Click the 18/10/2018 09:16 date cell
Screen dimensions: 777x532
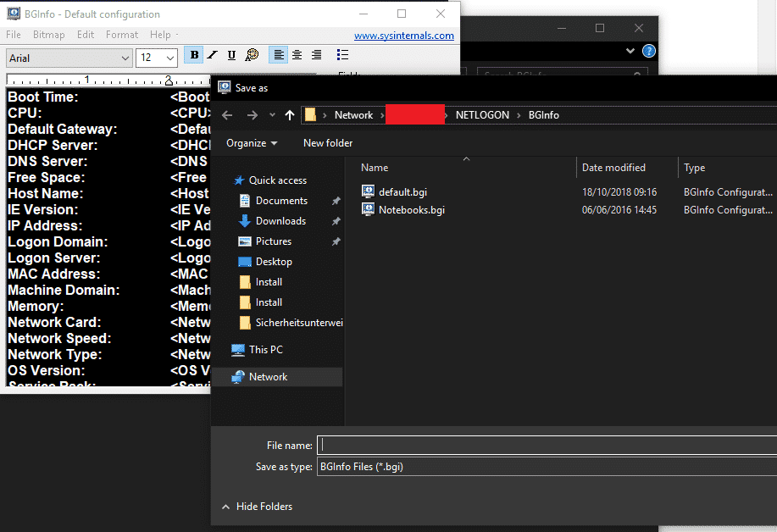pos(619,192)
